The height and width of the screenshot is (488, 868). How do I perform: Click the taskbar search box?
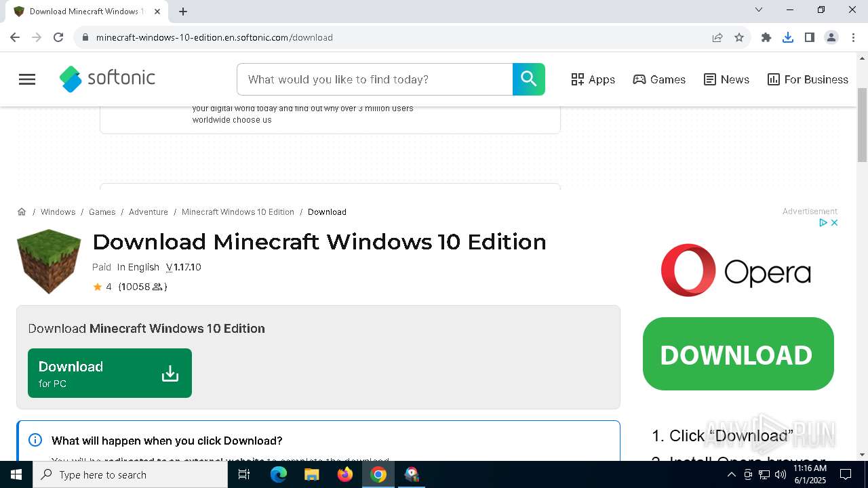click(130, 474)
